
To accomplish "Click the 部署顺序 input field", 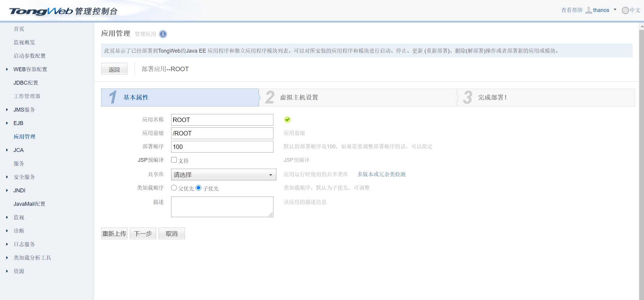I will [x=222, y=147].
